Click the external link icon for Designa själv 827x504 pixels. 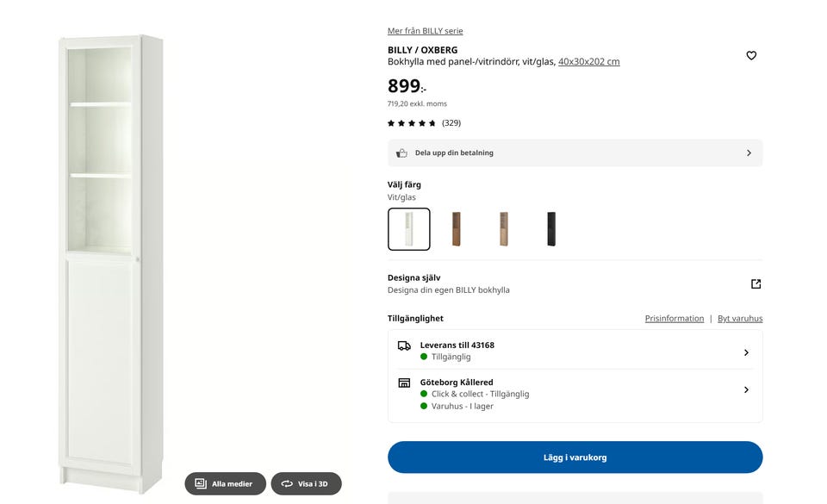click(x=755, y=283)
